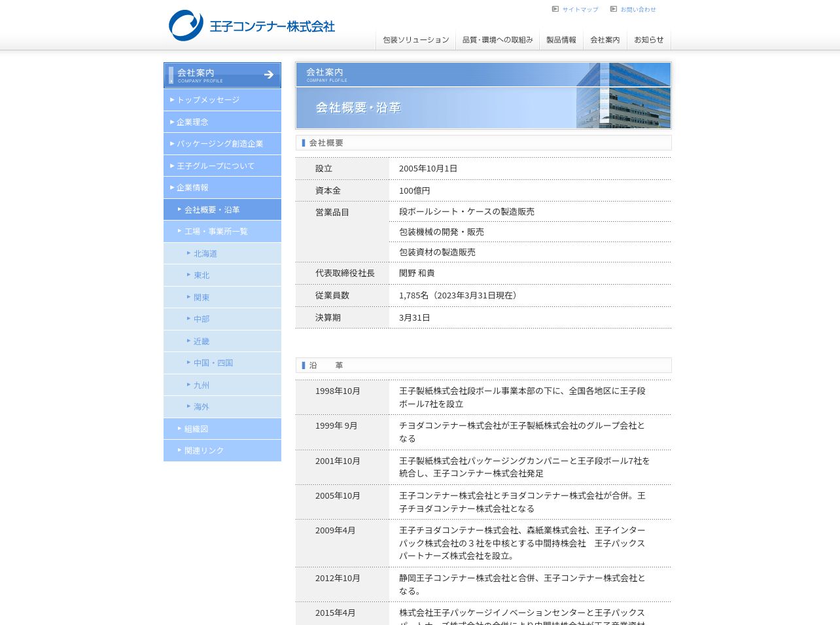Viewport: 840px width, 625px height.
Task: Open 関連リンク sidebar item
Action: click(x=222, y=450)
